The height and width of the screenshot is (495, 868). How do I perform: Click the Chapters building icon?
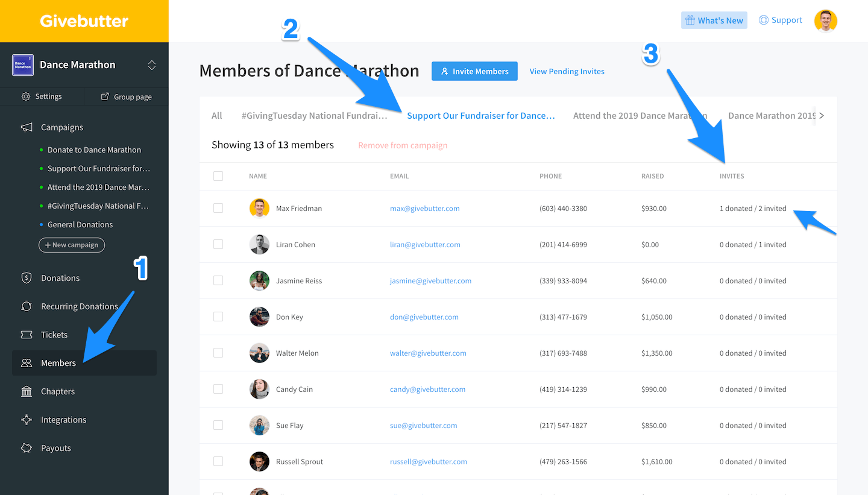click(x=27, y=391)
